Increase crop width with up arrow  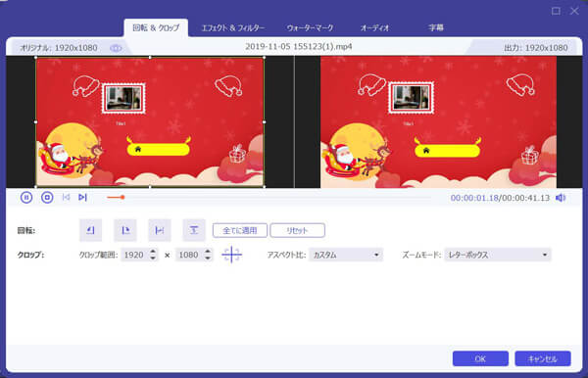click(153, 252)
